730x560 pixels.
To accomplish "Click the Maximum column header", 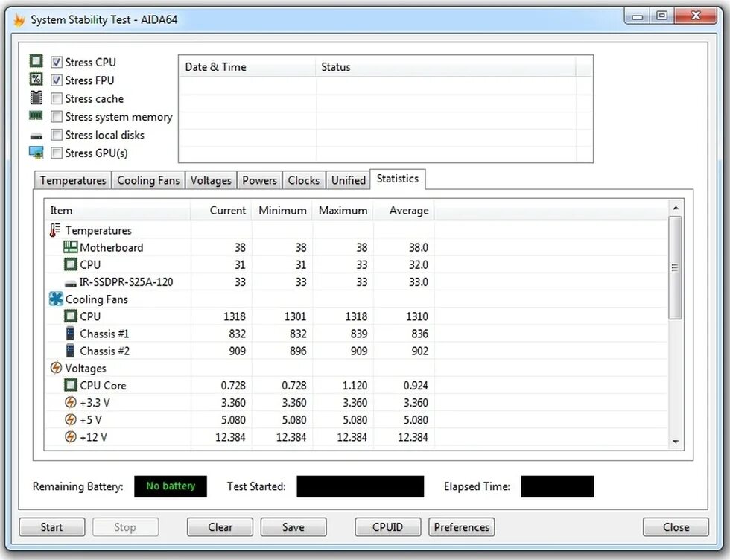I will 343,211.
